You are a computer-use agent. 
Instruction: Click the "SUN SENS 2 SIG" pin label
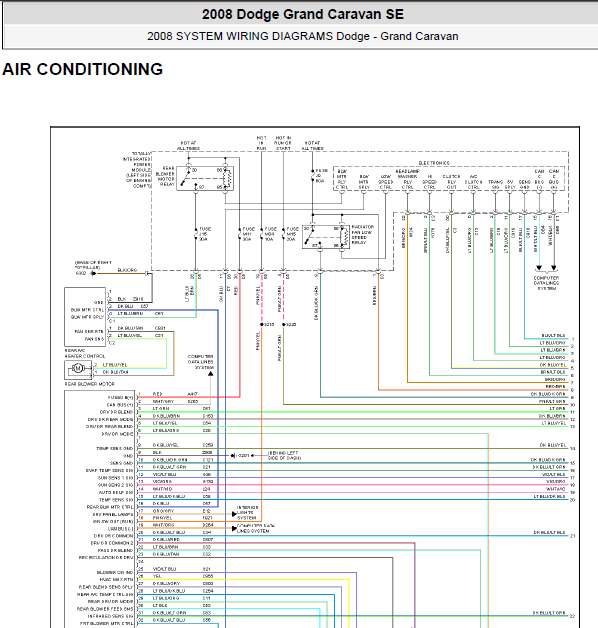pyautogui.click(x=116, y=485)
